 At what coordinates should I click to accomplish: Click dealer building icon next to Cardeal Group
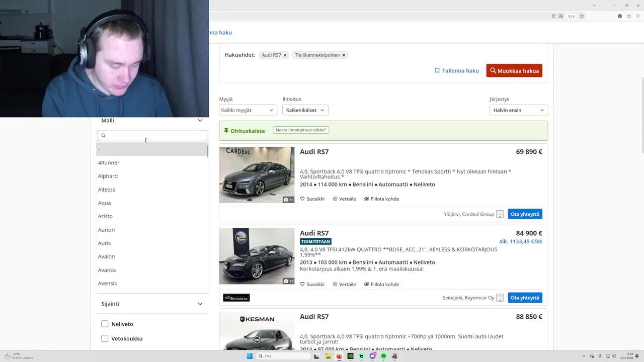point(500,214)
